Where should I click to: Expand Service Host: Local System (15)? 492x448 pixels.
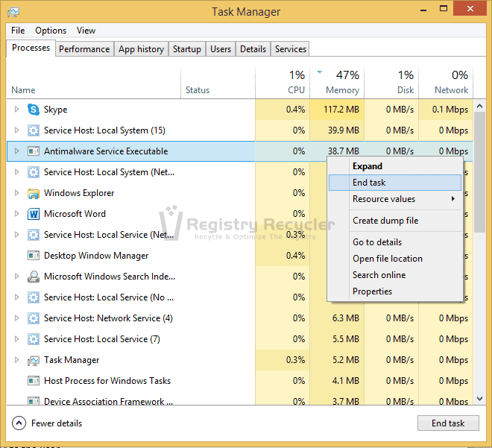[16, 130]
